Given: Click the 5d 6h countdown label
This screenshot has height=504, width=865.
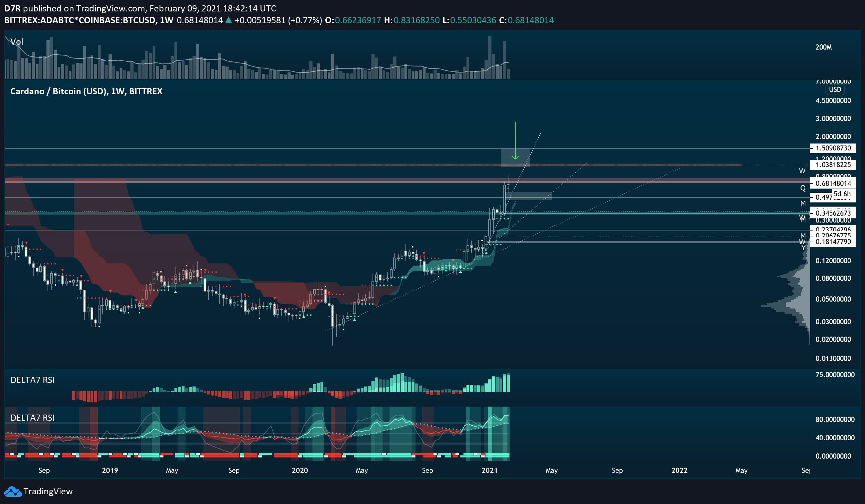Looking at the screenshot, I should (842, 194).
